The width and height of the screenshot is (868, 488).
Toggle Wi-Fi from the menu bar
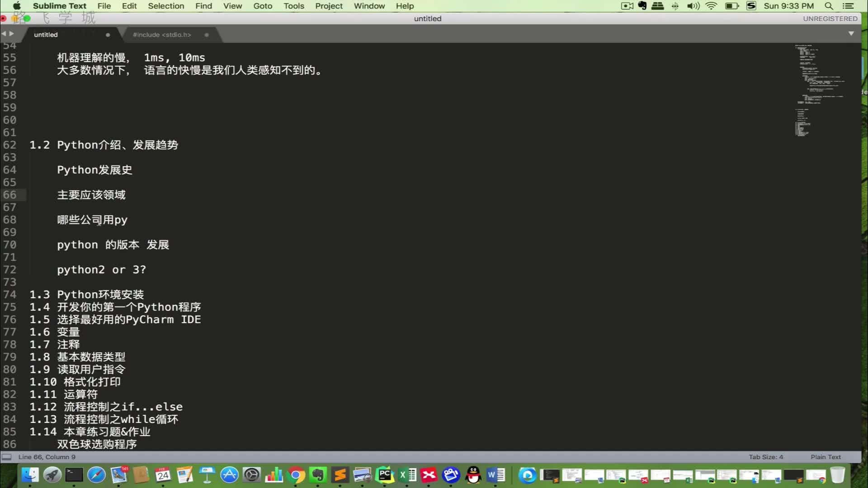(x=711, y=6)
